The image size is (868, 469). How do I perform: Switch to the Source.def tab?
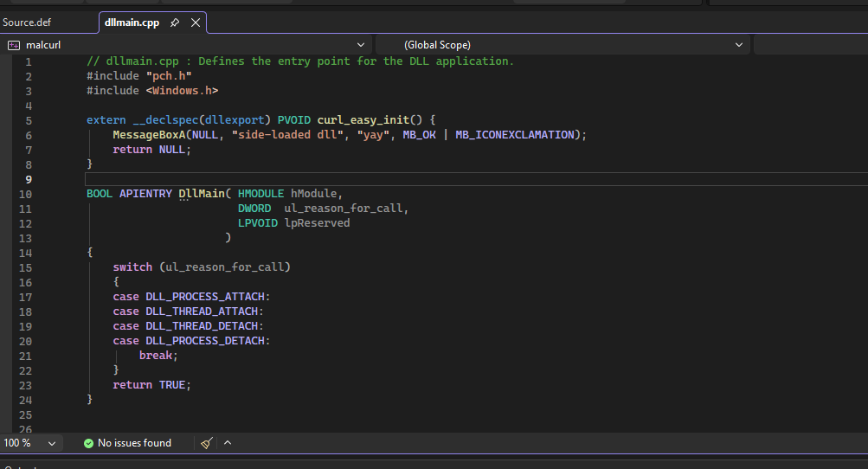tap(27, 22)
